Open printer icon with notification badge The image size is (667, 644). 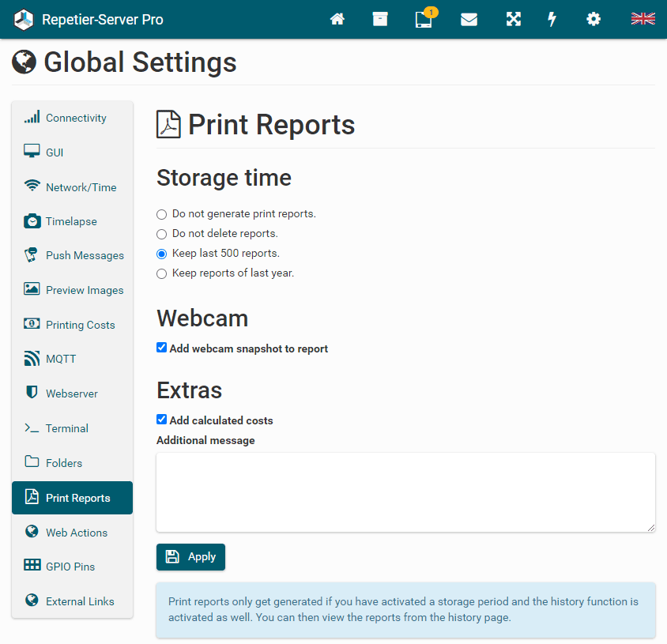click(x=424, y=19)
